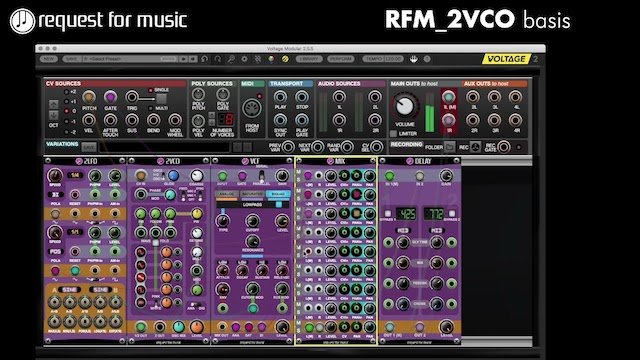Viewport: 640px width, 360px height.
Task: Toggle the LIMITER checkbox
Action: (x=393, y=133)
